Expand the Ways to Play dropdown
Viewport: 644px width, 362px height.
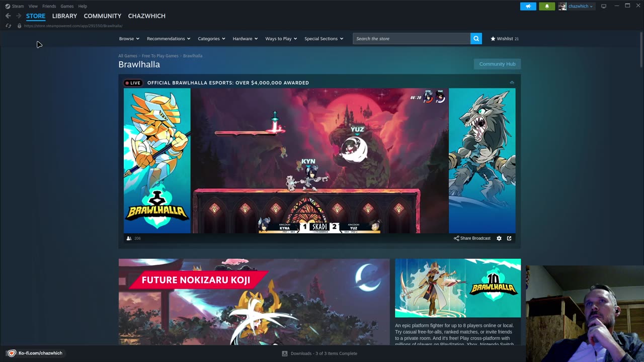[x=281, y=39]
